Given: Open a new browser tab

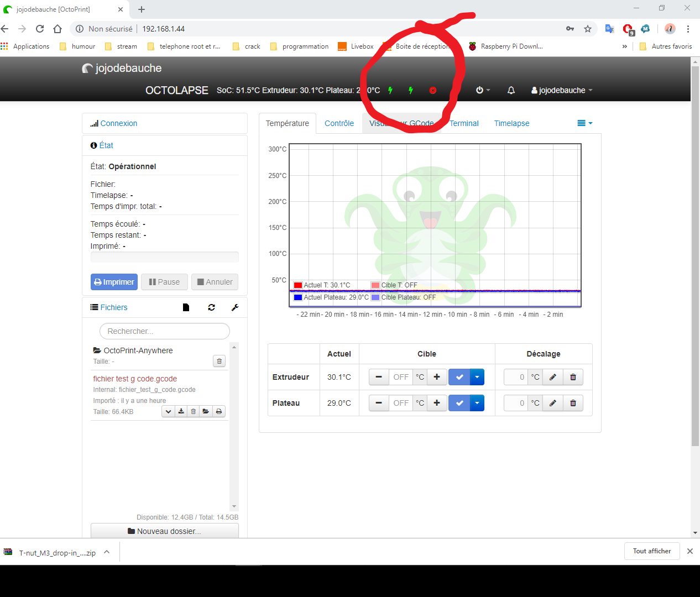Looking at the screenshot, I should click(142, 9).
